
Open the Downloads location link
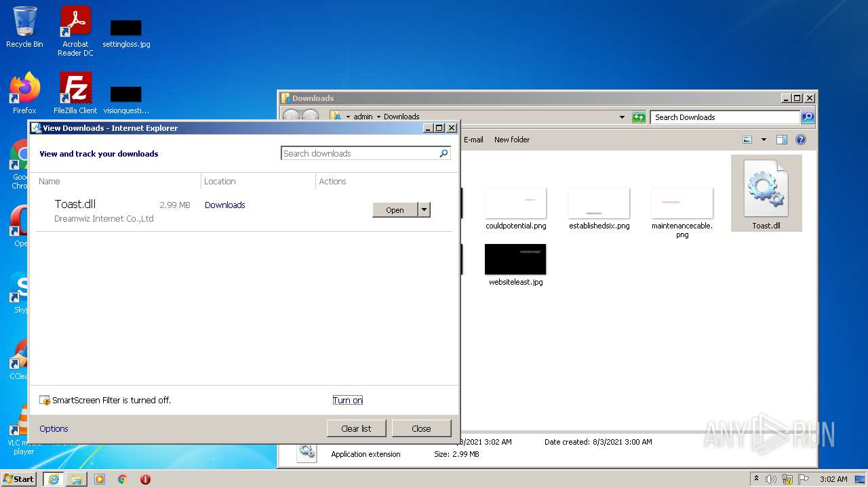pos(225,205)
